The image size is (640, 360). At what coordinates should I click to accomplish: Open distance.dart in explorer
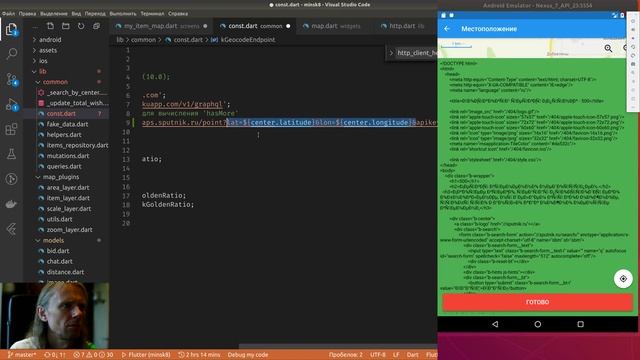65,272
